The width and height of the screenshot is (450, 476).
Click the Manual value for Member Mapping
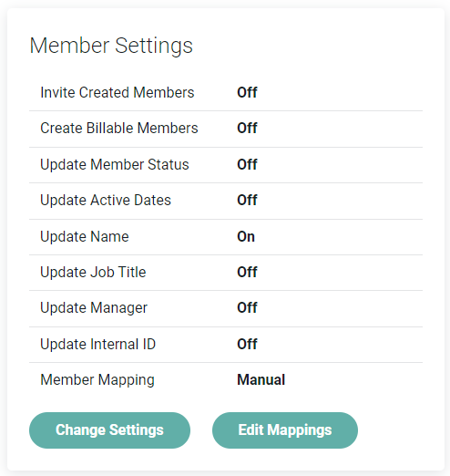261,379
